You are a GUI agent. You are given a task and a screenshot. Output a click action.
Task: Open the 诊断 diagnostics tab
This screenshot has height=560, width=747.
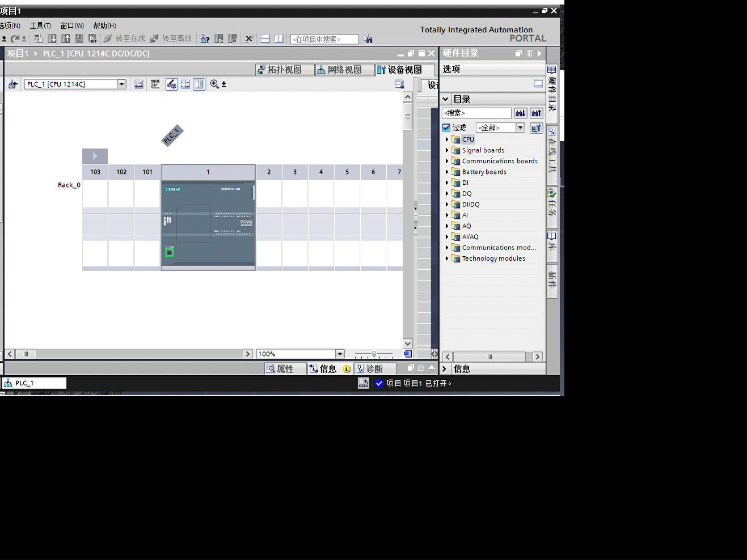pos(374,368)
